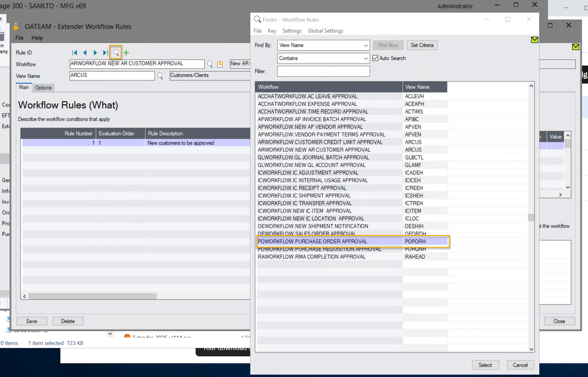Select APWORKFLOW.NEW AP VENDOR APPROVAL row
This screenshot has width=588, height=377.
352,127
